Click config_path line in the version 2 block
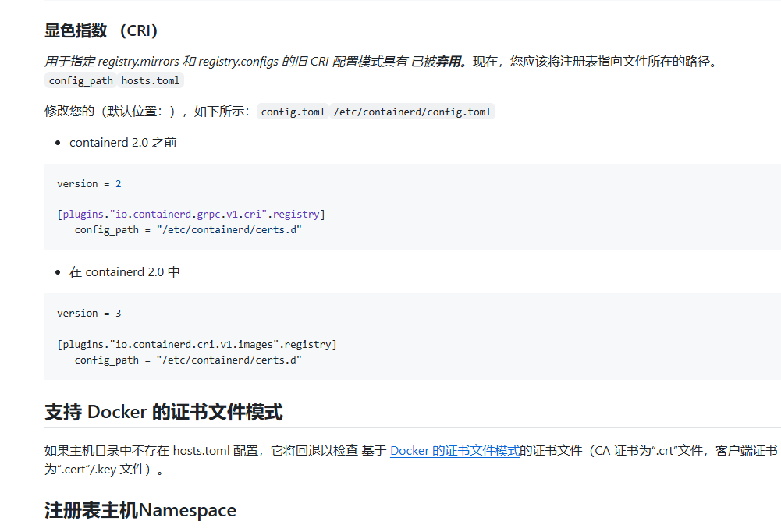781x532 pixels. click(187, 229)
